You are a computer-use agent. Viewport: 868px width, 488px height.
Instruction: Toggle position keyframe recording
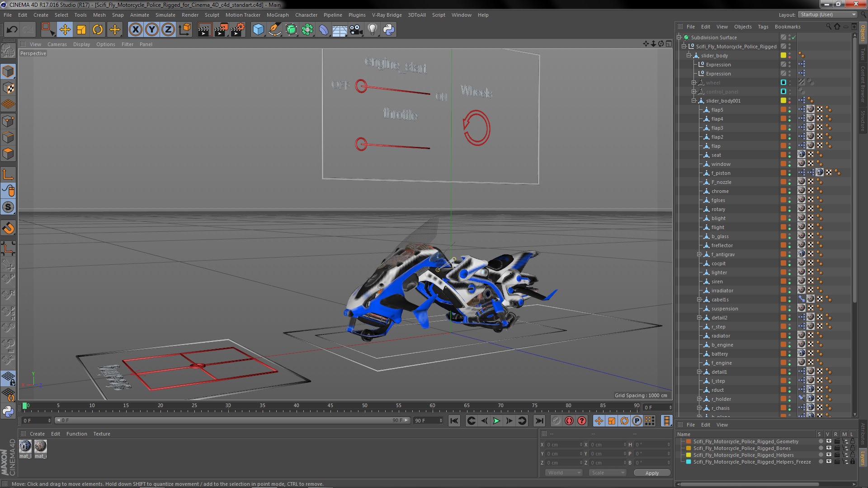click(x=599, y=421)
